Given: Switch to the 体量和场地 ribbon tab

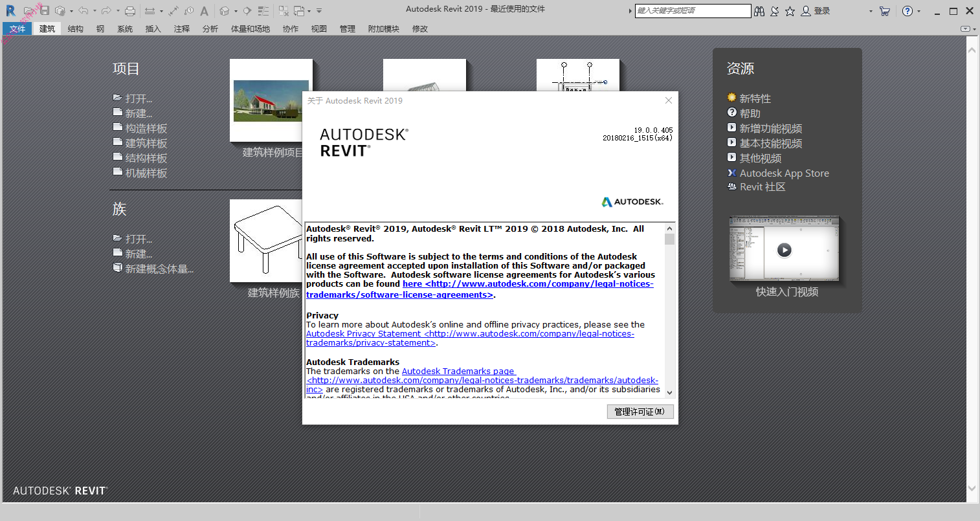Looking at the screenshot, I should (x=251, y=28).
